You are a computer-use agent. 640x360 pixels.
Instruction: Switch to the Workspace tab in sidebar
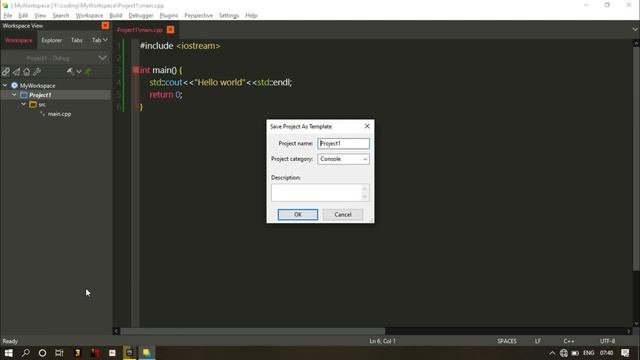point(19,40)
